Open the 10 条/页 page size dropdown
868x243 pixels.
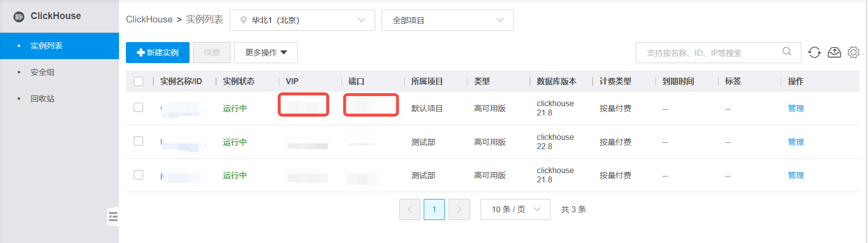[x=515, y=209]
